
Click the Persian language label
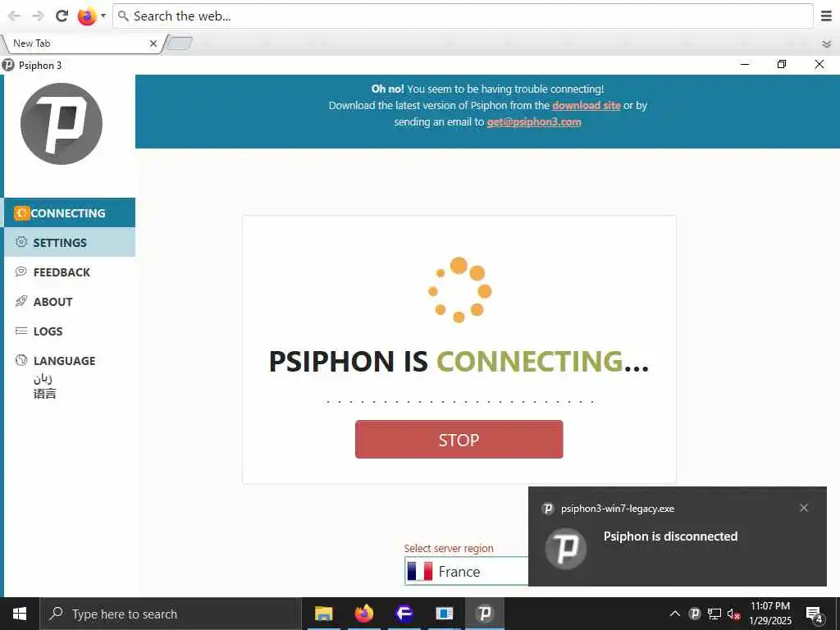click(43, 379)
